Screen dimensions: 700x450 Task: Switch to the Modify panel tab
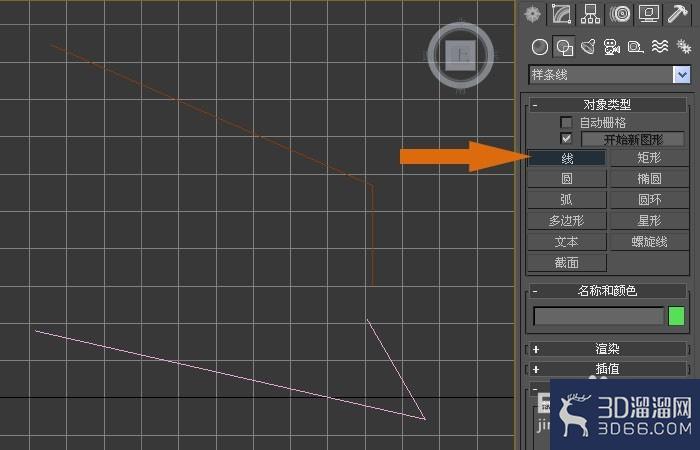coord(562,14)
